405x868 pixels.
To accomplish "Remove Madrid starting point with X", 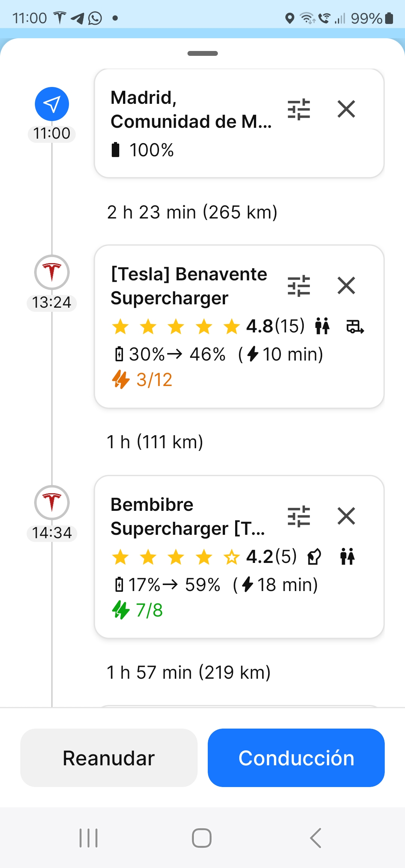I will tap(346, 109).
